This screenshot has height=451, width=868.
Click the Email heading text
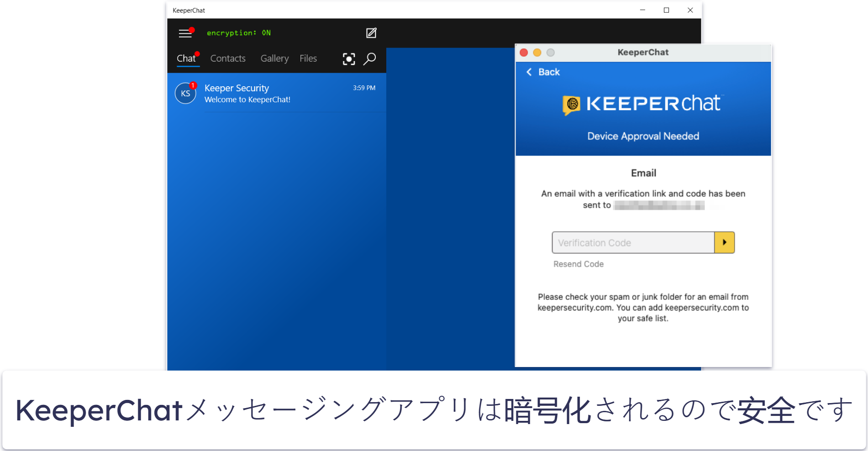pyautogui.click(x=643, y=173)
